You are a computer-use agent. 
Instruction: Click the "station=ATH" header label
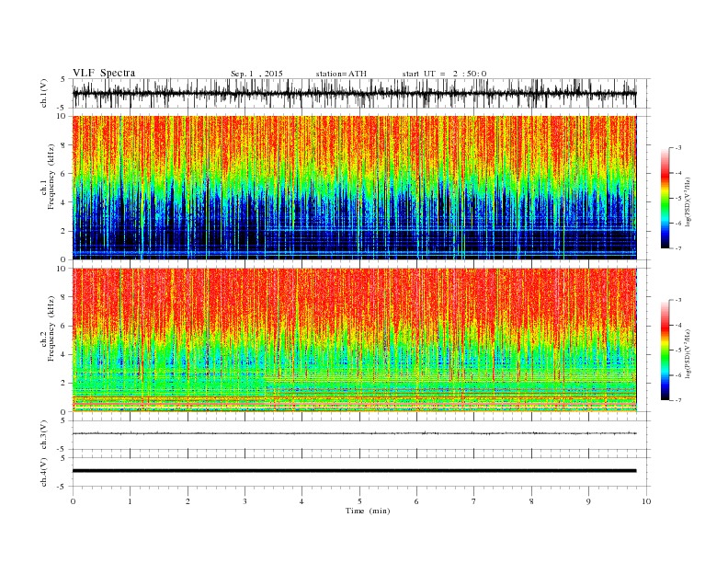(341, 74)
